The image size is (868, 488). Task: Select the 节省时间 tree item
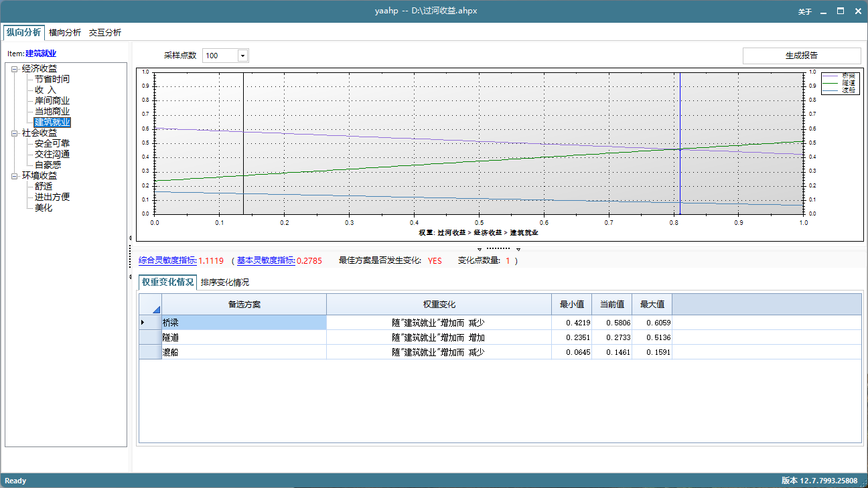52,78
